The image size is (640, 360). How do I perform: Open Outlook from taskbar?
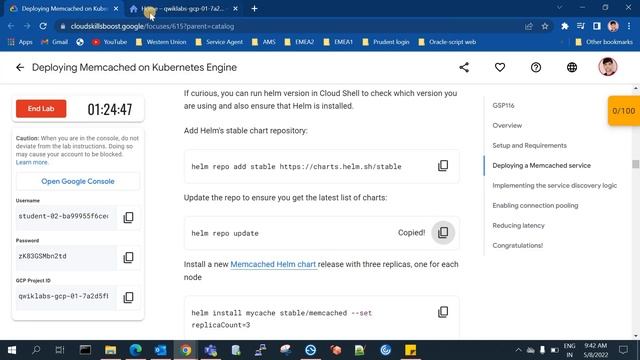160,350
